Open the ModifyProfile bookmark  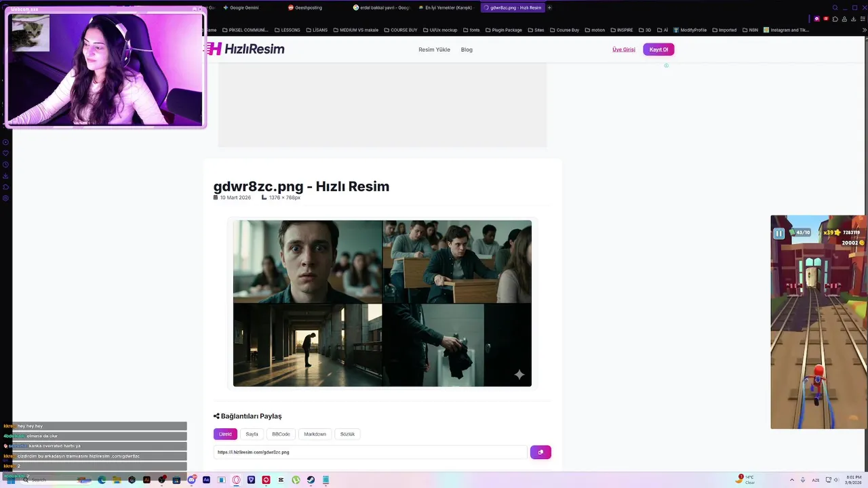pos(690,30)
